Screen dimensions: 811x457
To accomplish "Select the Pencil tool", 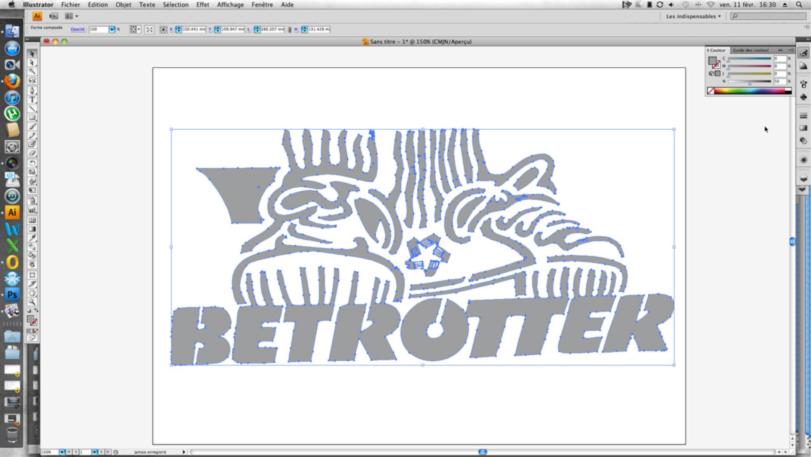I will tap(32, 135).
